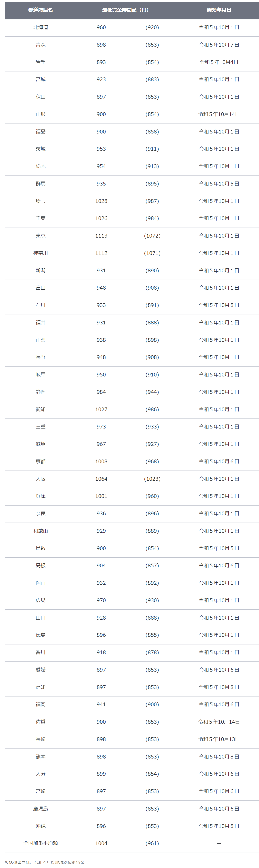259x868 pixels.
Task: Select the 東京 prefecture name cell
Action: (x=40, y=236)
